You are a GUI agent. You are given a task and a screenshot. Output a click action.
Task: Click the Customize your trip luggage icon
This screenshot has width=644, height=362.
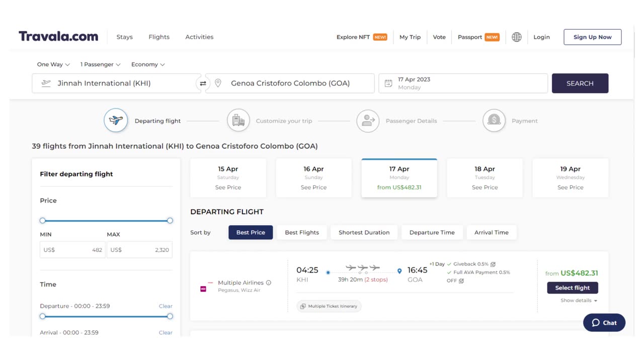pyautogui.click(x=238, y=121)
